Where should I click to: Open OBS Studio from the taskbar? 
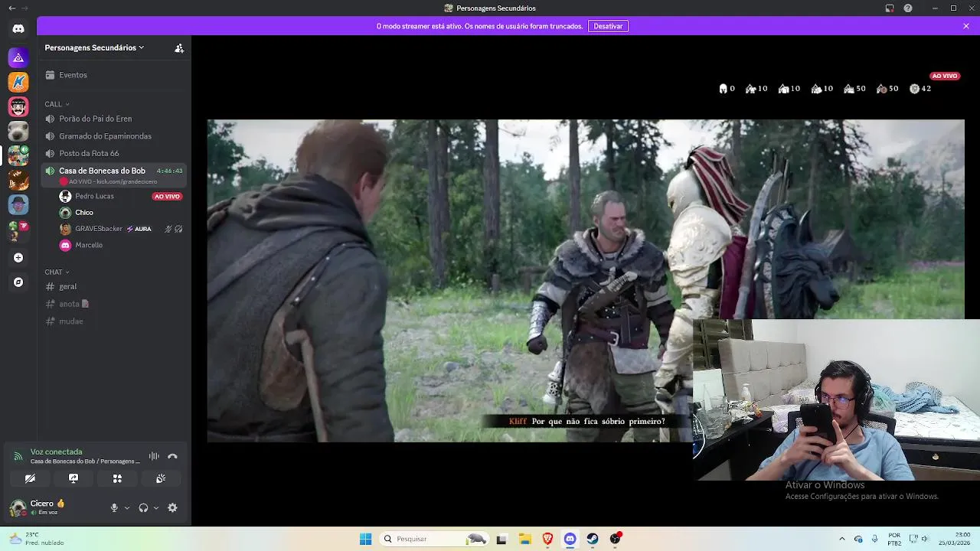pyautogui.click(x=616, y=539)
